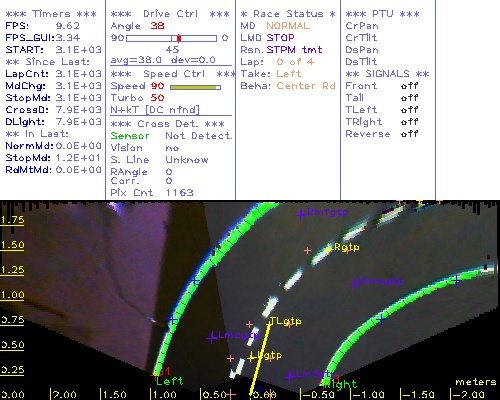Click the Drive Ctrl panel header

click(170, 14)
